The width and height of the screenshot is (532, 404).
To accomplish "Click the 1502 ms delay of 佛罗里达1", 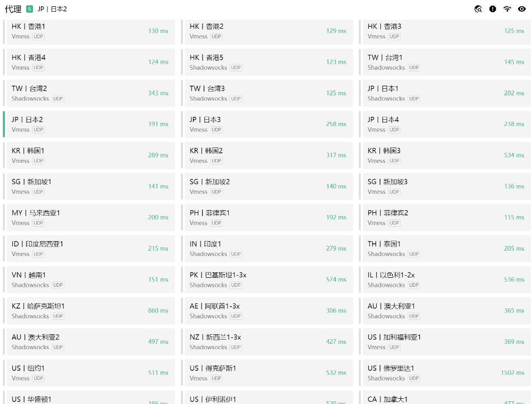I will pyautogui.click(x=512, y=373).
